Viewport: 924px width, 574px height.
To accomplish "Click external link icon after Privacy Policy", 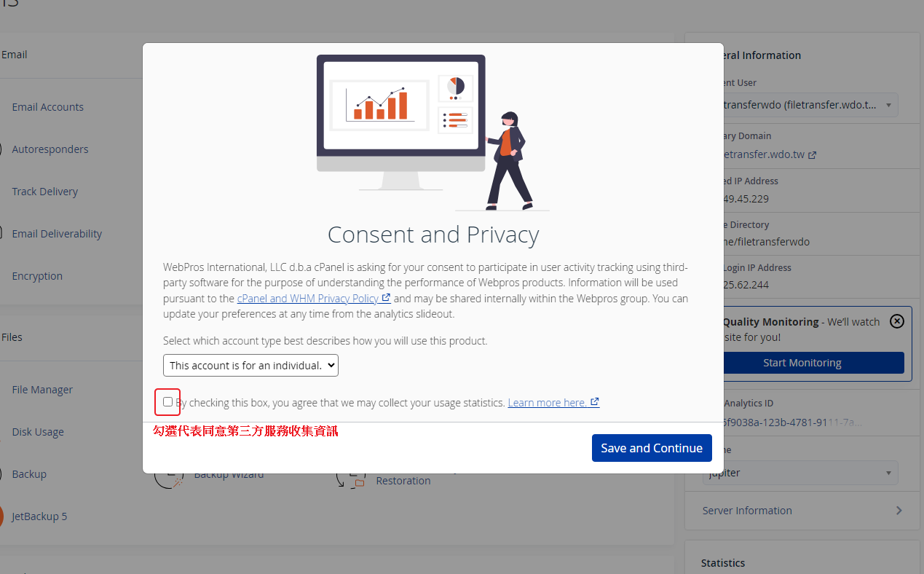I will (386, 298).
